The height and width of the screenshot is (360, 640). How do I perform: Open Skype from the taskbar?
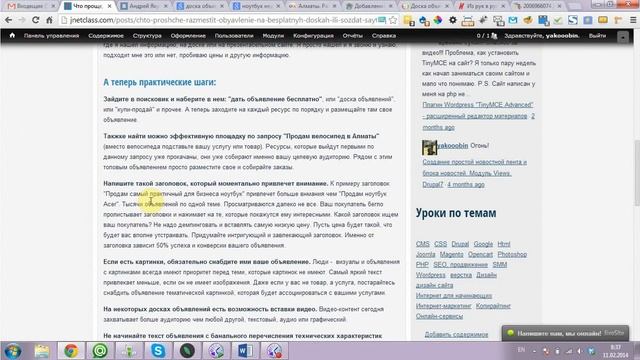tap(158, 351)
